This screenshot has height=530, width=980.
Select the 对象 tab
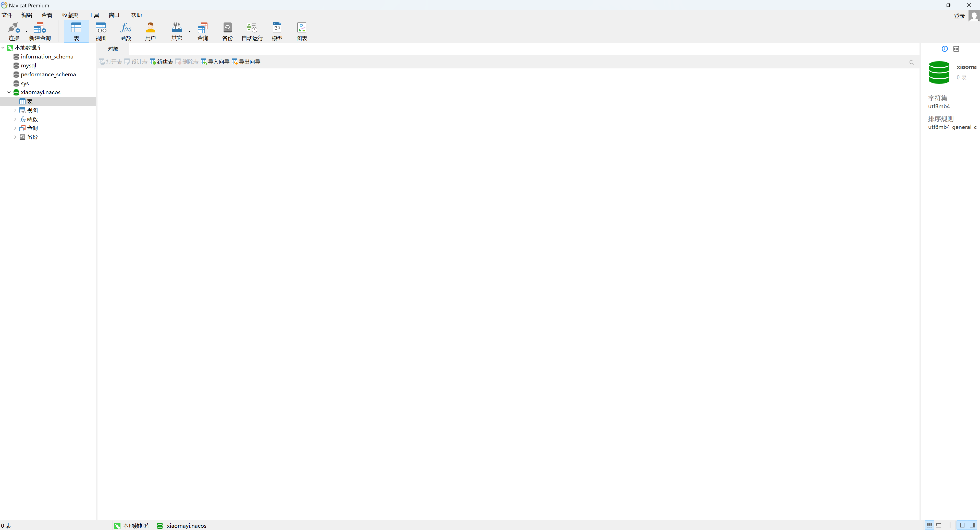[113, 49]
